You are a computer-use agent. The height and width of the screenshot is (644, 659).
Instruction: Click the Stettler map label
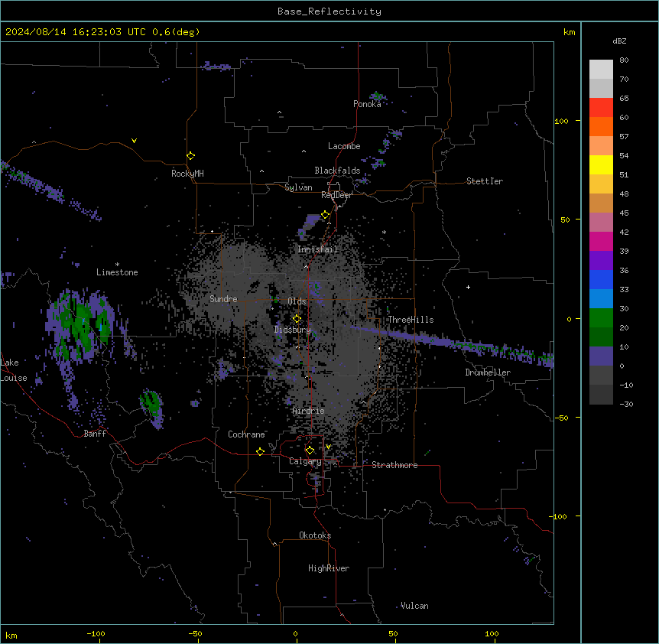[x=485, y=181]
